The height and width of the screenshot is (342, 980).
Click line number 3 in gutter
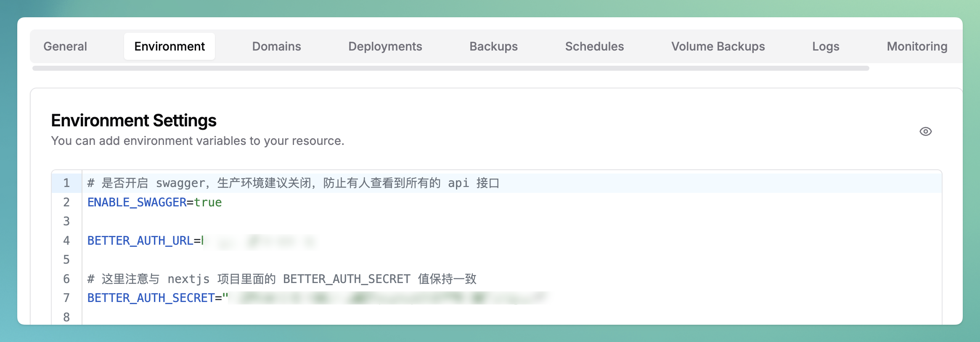[x=66, y=221]
